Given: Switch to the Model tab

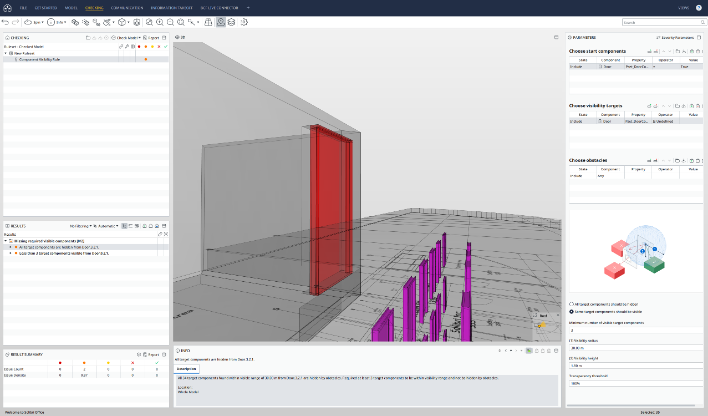Looking at the screenshot, I should tap(70, 6).
